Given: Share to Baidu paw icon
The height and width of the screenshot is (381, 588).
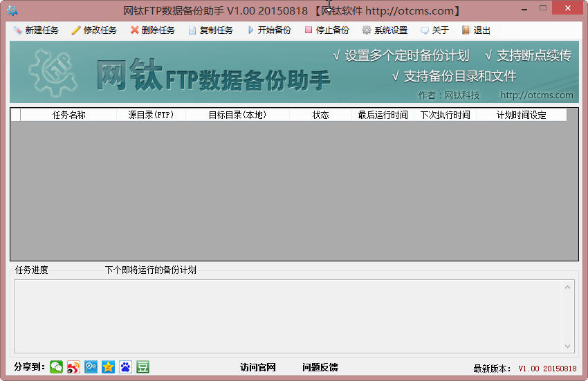Looking at the screenshot, I should (125, 366).
